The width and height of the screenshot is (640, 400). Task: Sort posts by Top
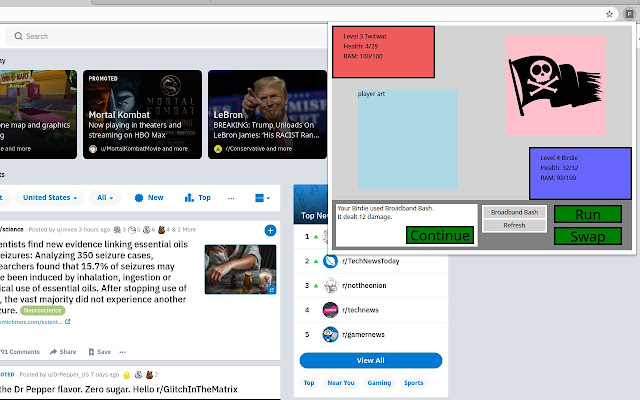click(x=198, y=198)
